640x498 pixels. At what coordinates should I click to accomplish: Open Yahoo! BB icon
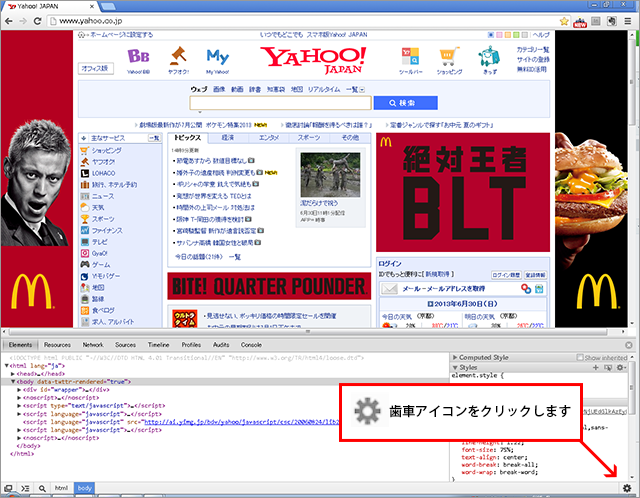click(138, 56)
